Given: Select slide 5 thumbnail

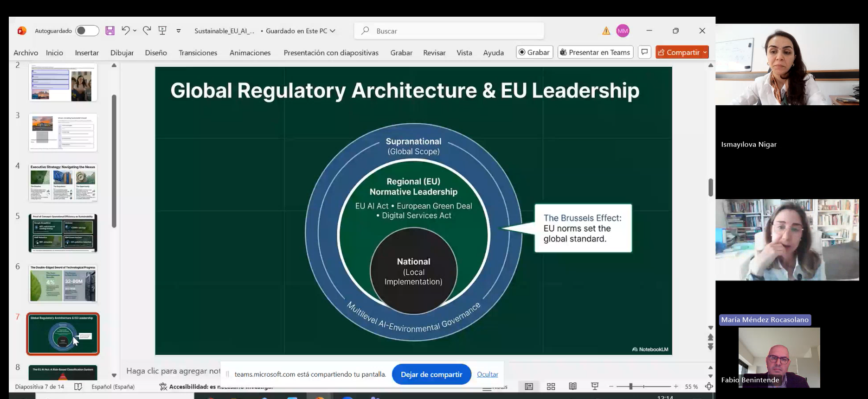Looking at the screenshot, I should (63, 233).
